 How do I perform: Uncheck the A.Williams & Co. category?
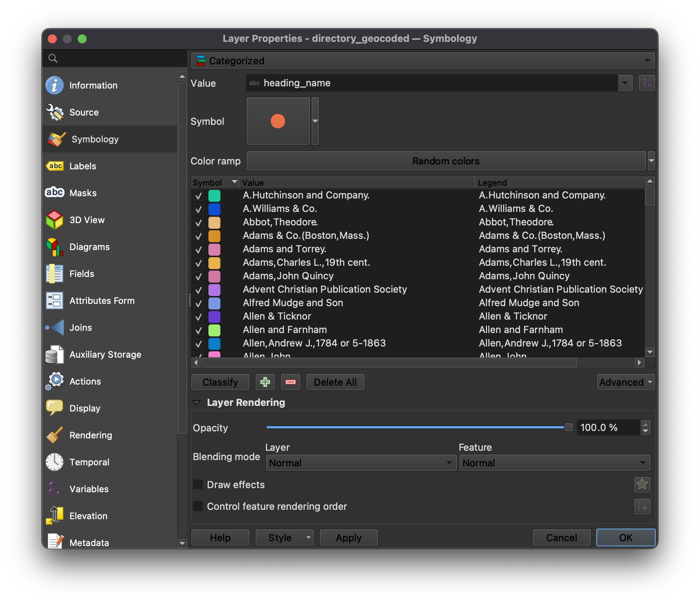(198, 209)
